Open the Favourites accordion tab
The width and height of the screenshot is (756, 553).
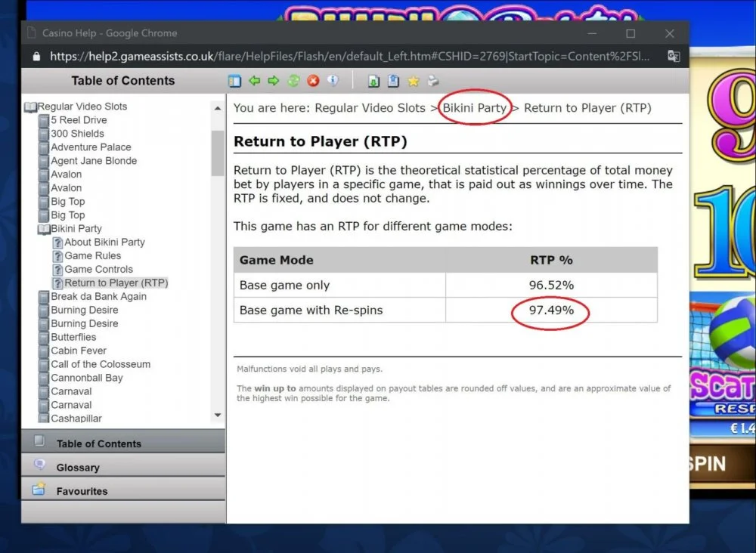tap(123, 489)
